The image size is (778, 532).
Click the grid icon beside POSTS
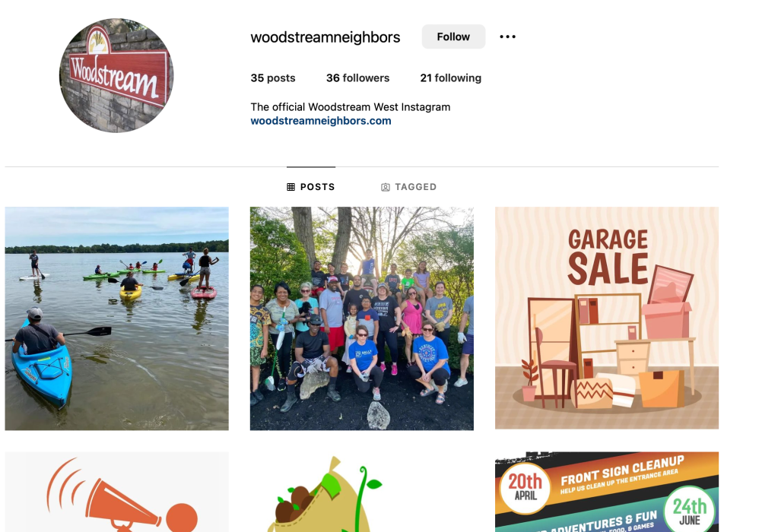(291, 187)
